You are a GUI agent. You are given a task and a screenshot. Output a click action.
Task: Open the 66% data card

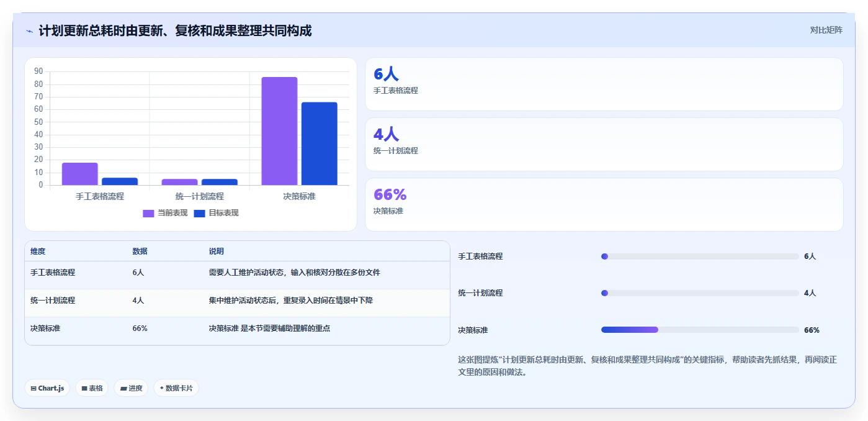coord(604,205)
